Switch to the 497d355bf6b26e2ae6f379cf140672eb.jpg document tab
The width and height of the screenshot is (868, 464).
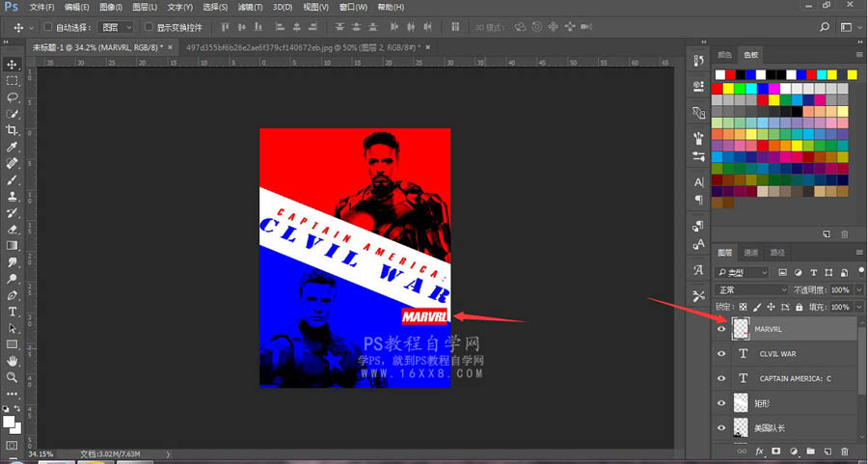303,47
